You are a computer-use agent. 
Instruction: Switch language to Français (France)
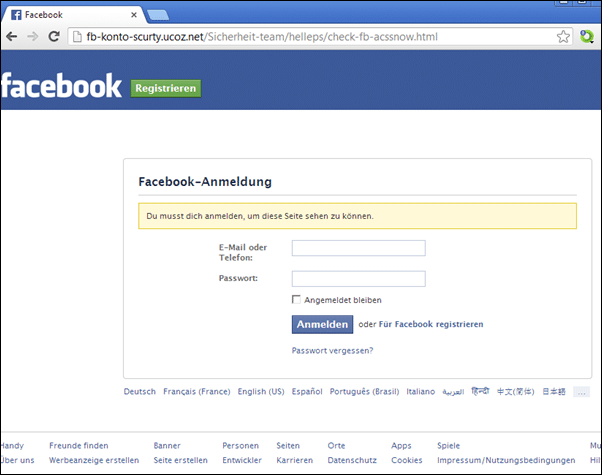coord(197,392)
